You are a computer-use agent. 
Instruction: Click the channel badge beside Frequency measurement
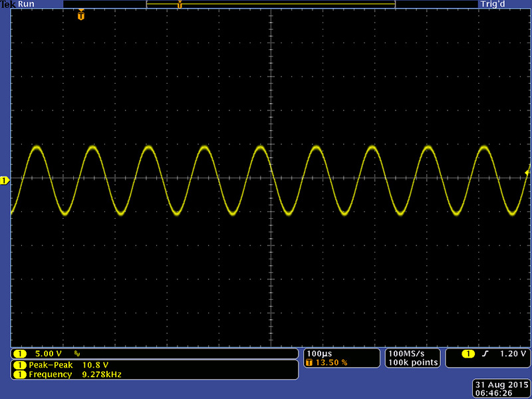click(x=19, y=374)
